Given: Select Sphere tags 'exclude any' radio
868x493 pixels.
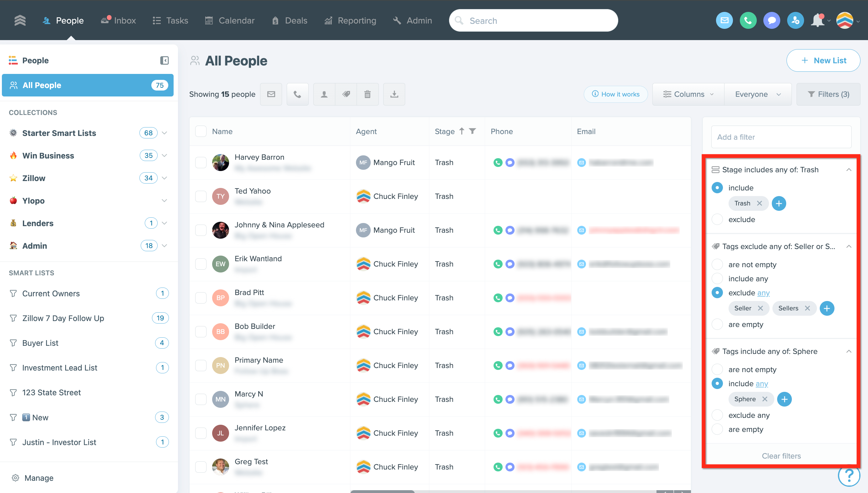Looking at the screenshot, I should tap(717, 415).
